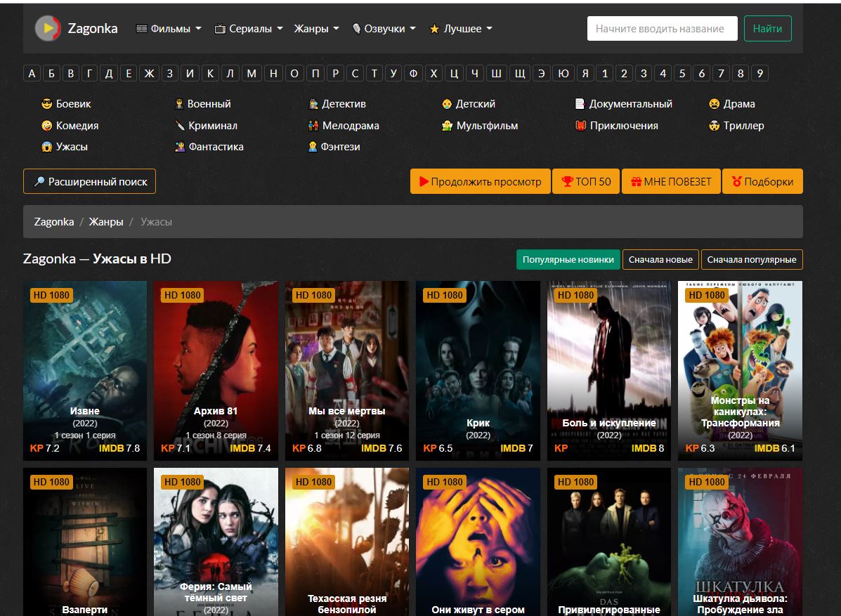This screenshot has height=616, width=841.
Task: Select the Популярные новинки sort option
Action: (568, 259)
